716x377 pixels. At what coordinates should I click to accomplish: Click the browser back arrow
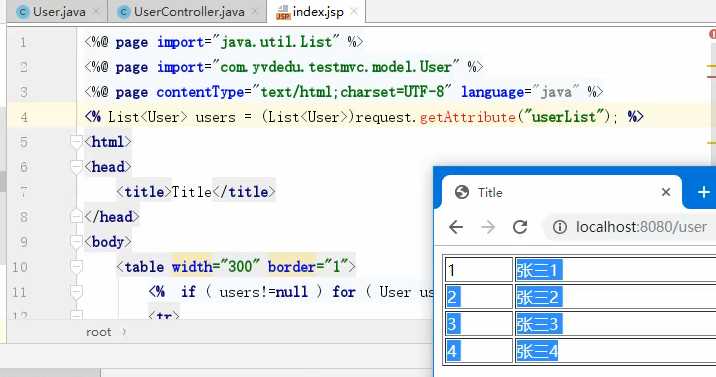(x=456, y=227)
